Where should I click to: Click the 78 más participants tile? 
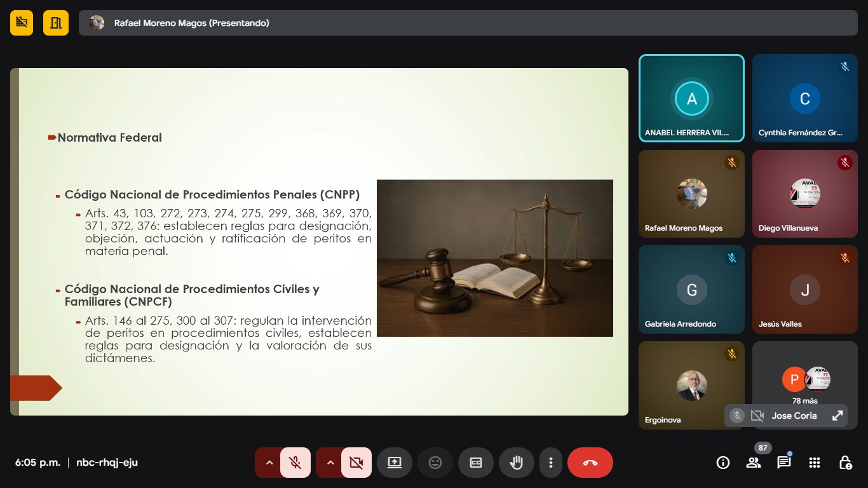pyautogui.click(x=804, y=381)
